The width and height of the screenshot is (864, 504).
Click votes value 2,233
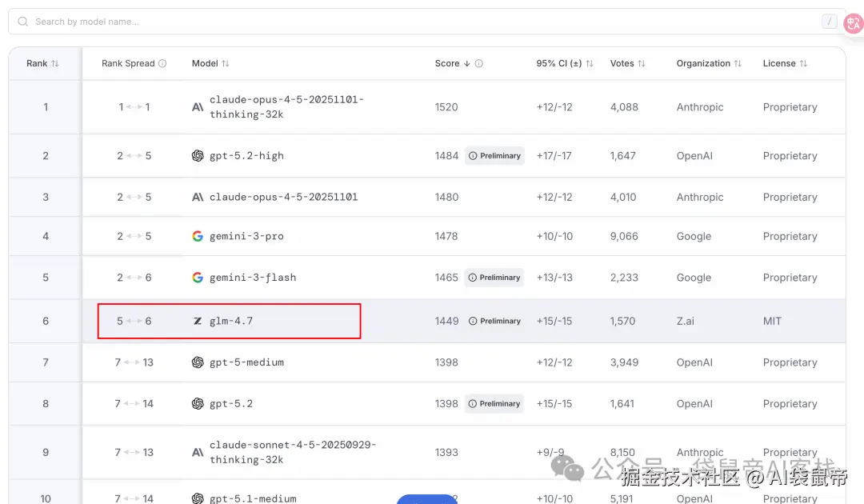pyautogui.click(x=624, y=278)
